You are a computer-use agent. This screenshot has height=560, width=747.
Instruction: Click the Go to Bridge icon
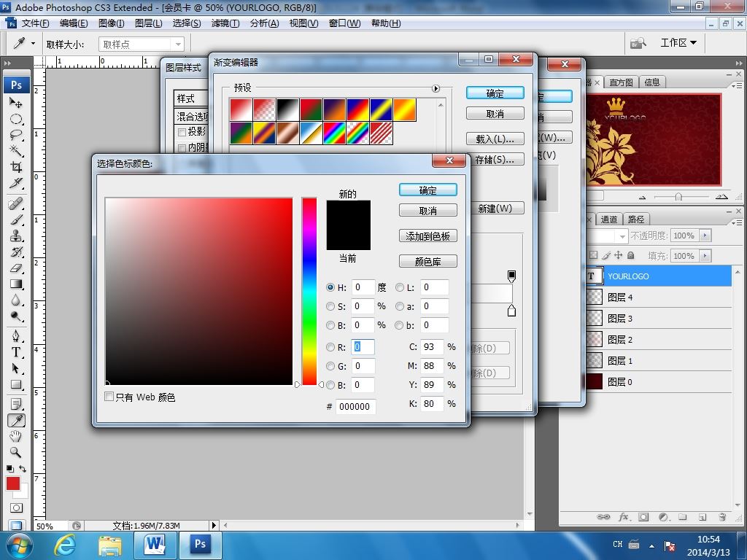(x=638, y=43)
